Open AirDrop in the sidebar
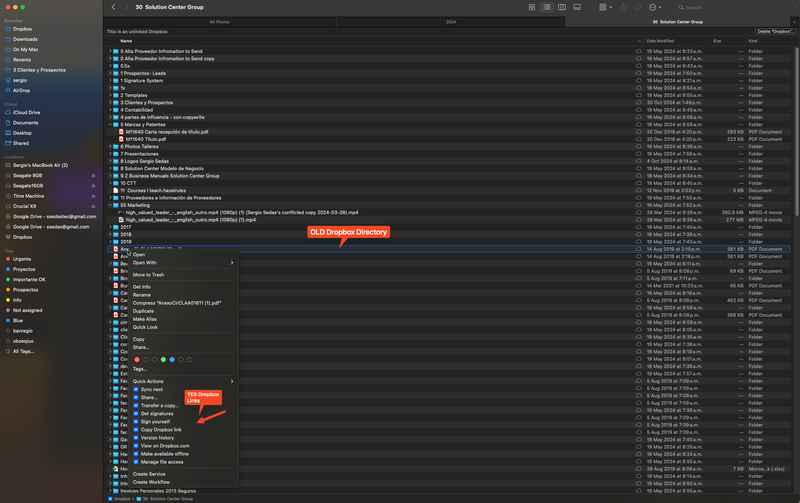800x503 pixels. [21, 90]
